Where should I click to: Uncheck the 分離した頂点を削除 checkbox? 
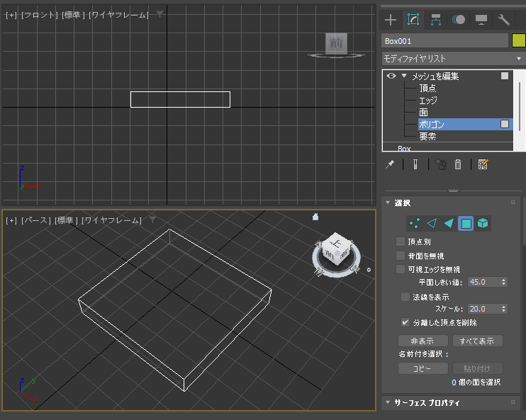[405, 322]
